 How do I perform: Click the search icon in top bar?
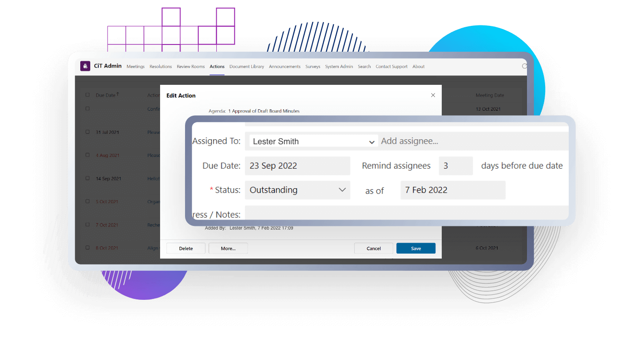coord(525,66)
